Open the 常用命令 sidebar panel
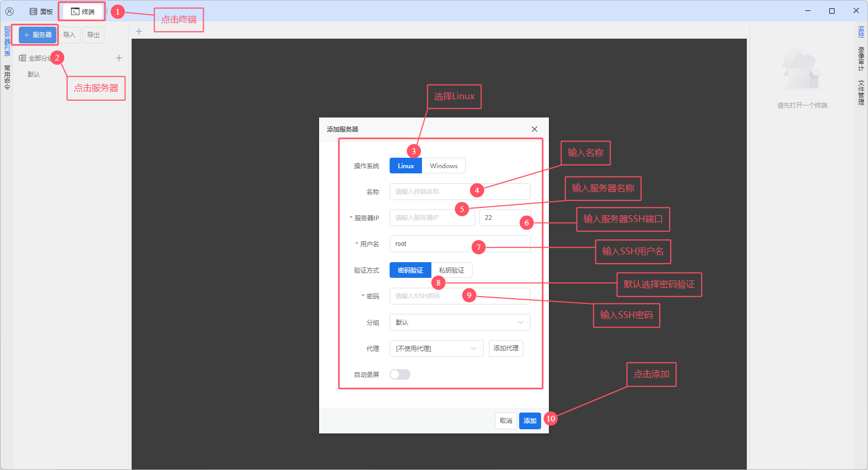The width and height of the screenshot is (868, 470). click(7, 77)
